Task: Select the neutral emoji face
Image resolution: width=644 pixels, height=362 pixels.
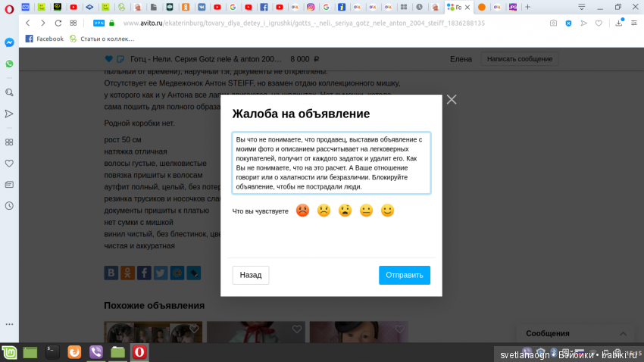Action: click(x=366, y=211)
